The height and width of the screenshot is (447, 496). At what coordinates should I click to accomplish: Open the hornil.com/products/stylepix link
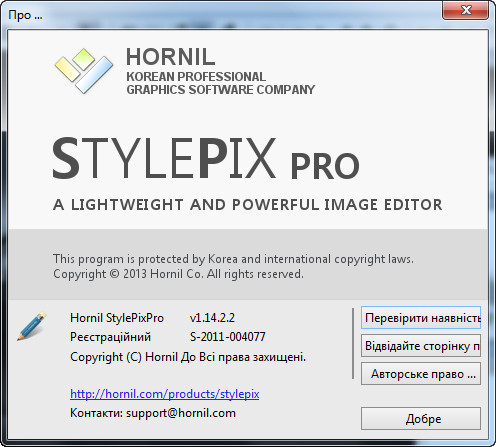click(165, 394)
